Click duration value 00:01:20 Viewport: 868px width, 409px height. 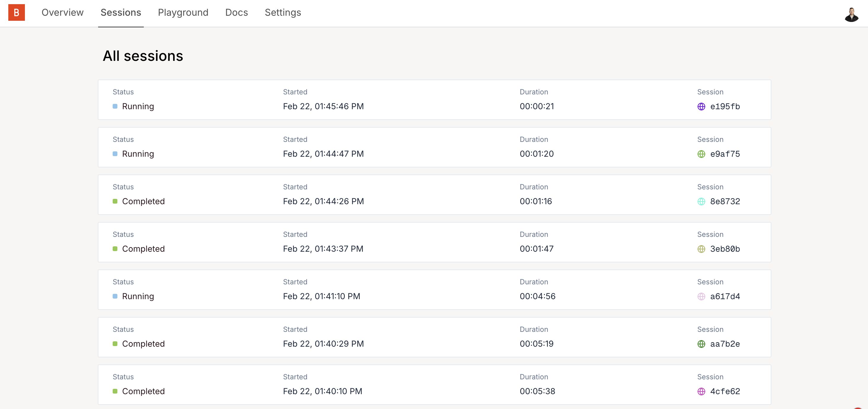(x=537, y=154)
